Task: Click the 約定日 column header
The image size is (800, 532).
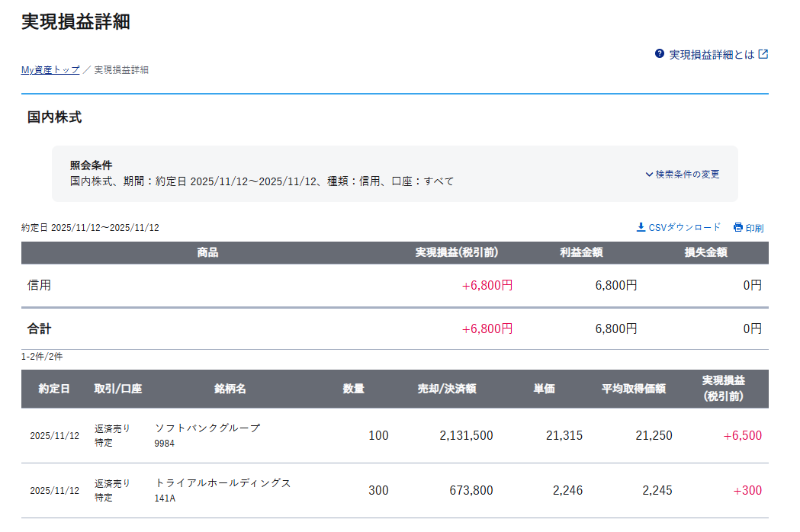Action: tap(54, 389)
